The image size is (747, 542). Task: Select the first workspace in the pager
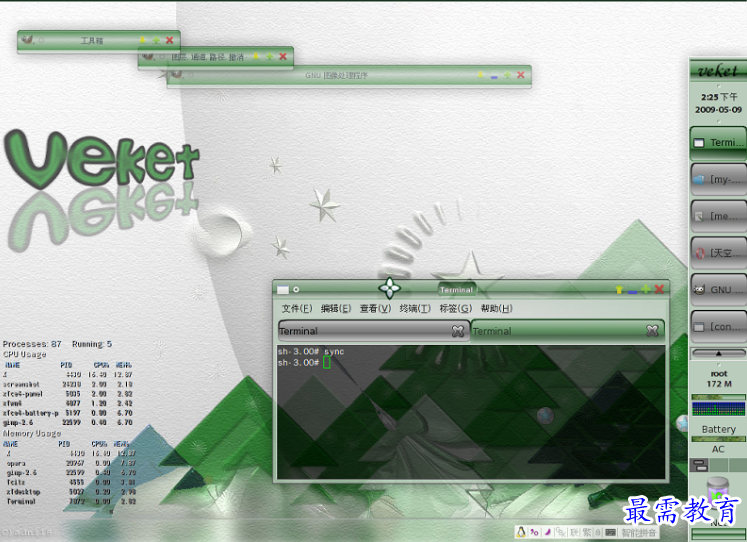[700, 465]
